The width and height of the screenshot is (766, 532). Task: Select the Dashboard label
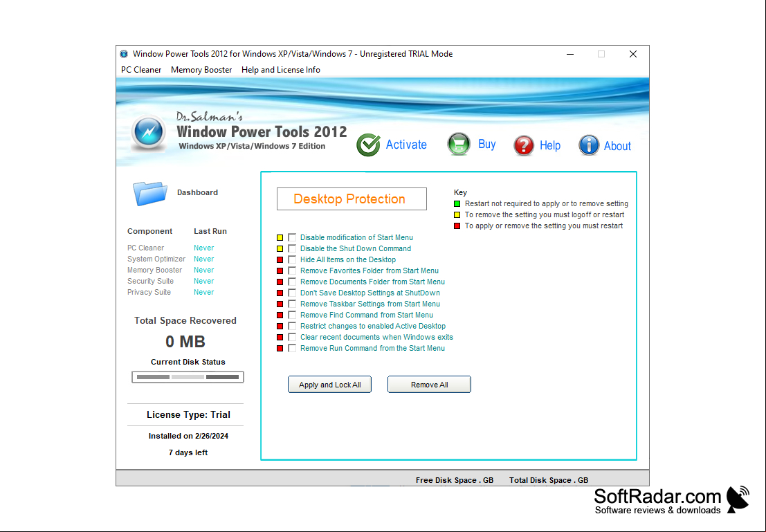pos(197,192)
